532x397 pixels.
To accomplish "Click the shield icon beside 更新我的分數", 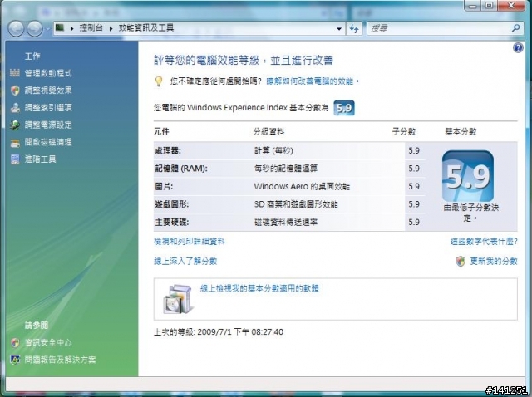I will click(461, 261).
